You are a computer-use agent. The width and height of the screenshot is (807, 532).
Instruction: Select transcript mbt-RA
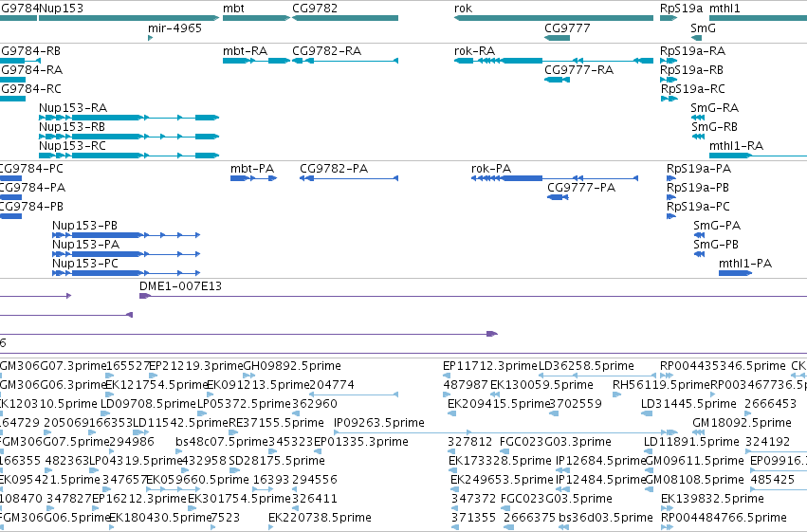pyautogui.click(x=256, y=61)
